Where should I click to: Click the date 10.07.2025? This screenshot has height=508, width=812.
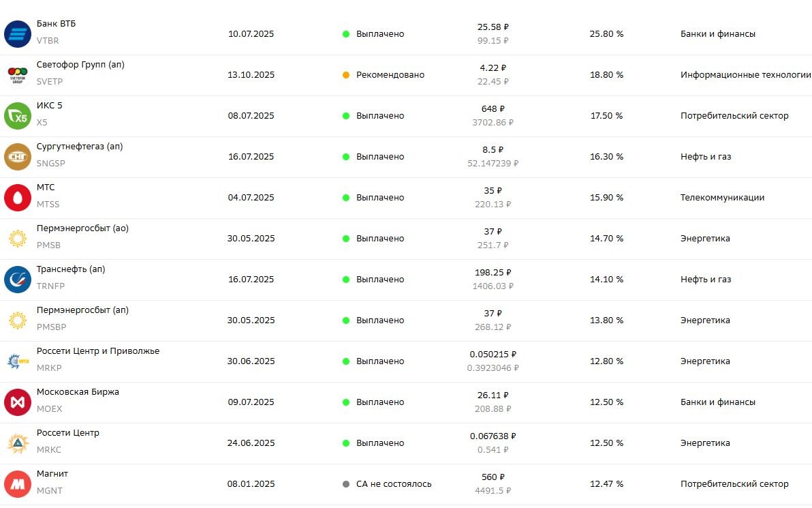pyautogui.click(x=251, y=34)
